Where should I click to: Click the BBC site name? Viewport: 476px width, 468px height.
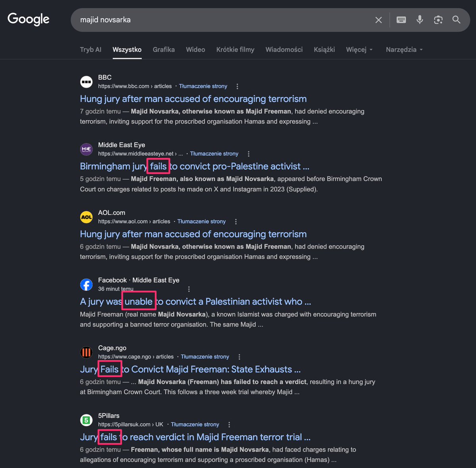pyautogui.click(x=105, y=77)
